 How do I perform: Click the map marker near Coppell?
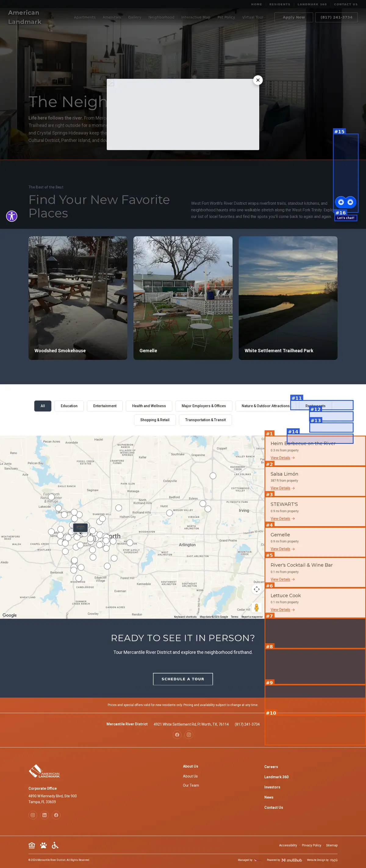point(213,476)
